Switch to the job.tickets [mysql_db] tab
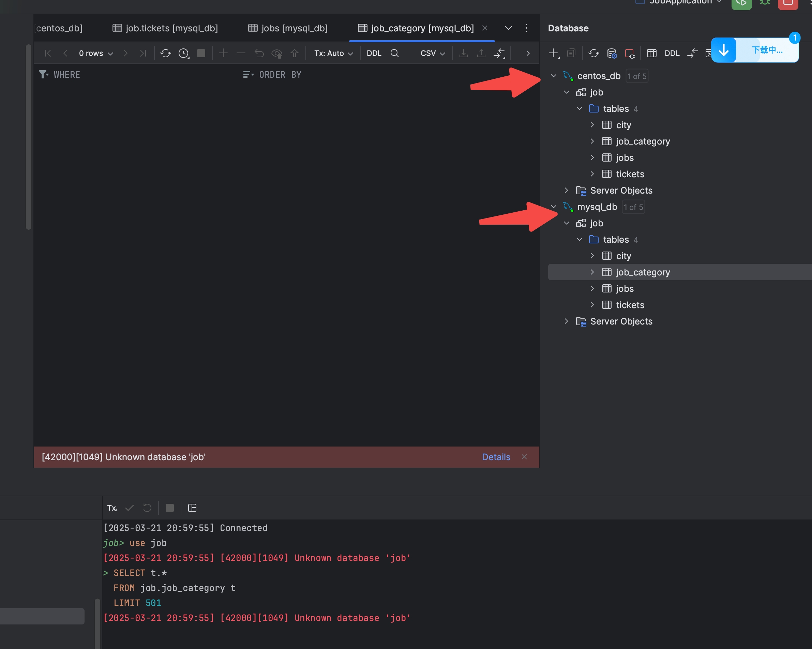 [x=165, y=28]
